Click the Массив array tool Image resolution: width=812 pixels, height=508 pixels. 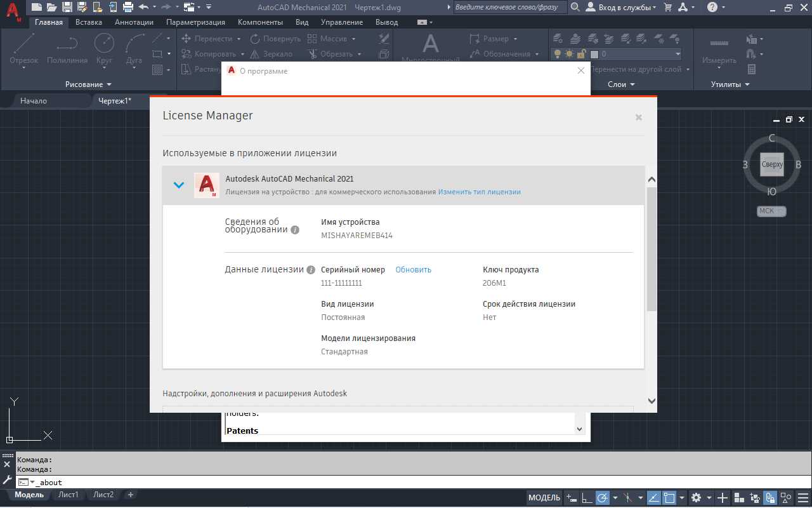327,39
